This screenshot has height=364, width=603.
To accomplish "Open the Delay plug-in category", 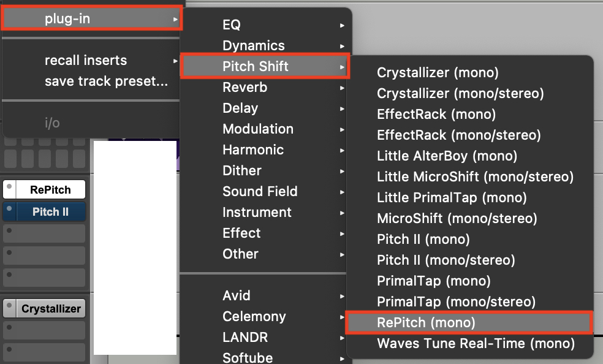I will [x=240, y=108].
